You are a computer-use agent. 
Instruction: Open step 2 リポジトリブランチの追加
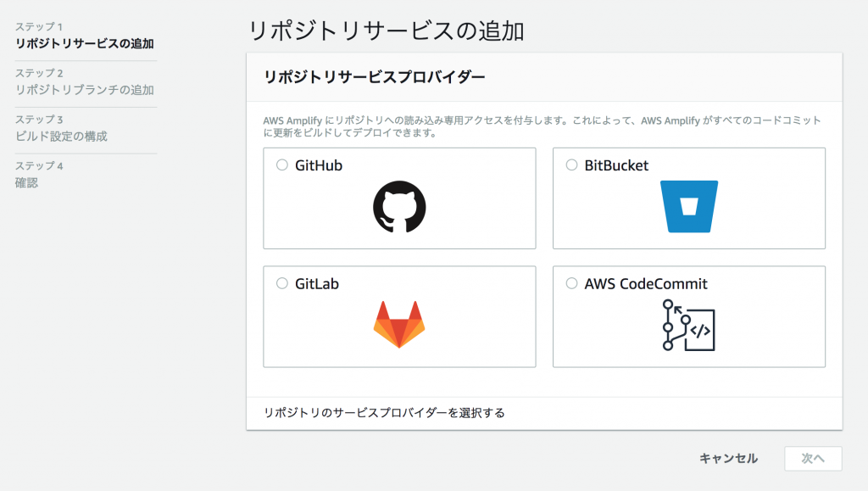point(85,90)
